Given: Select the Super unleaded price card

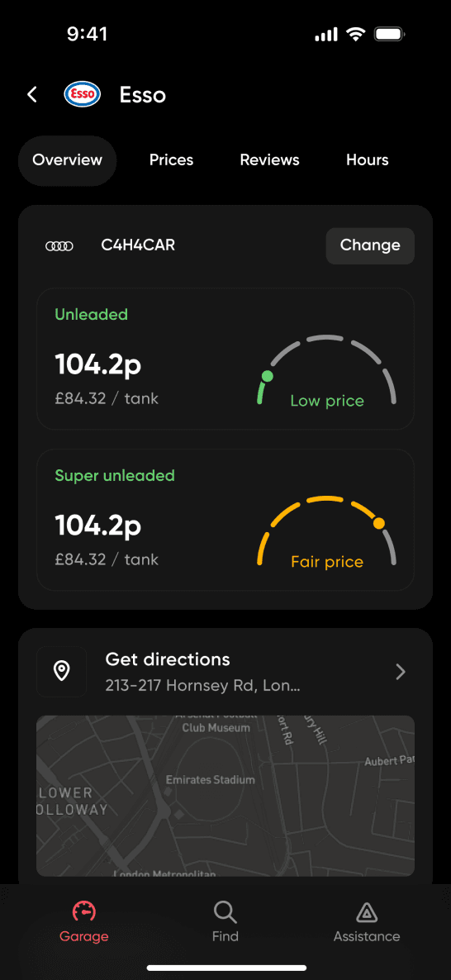Looking at the screenshot, I should point(225,520).
